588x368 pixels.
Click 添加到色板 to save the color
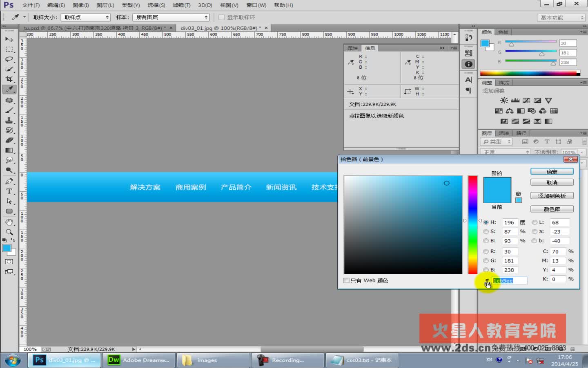click(552, 195)
